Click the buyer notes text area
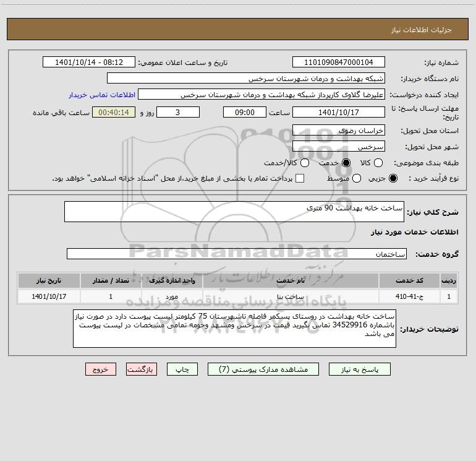 point(234,329)
